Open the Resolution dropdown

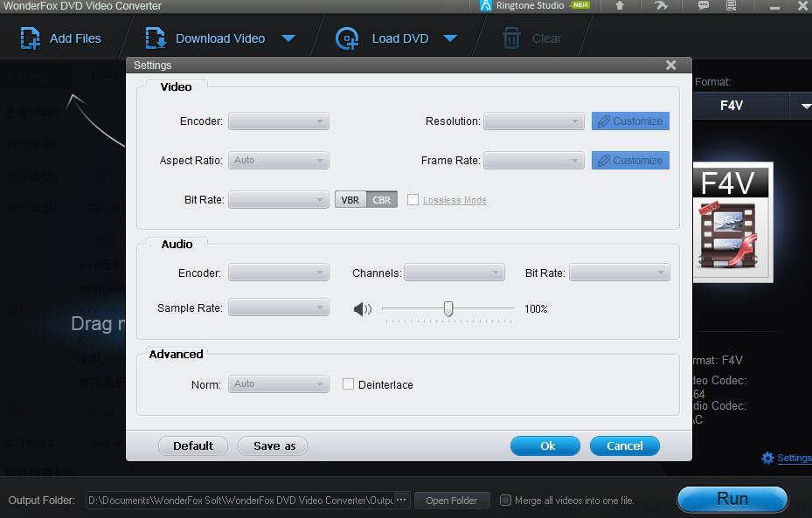(533, 121)
